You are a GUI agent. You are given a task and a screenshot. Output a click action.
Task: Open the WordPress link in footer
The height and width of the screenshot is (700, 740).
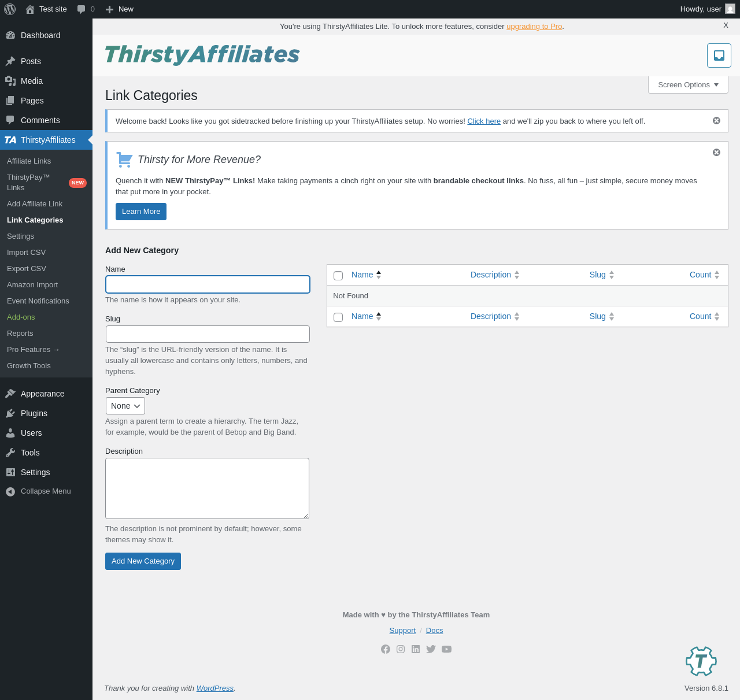(215, 688)
